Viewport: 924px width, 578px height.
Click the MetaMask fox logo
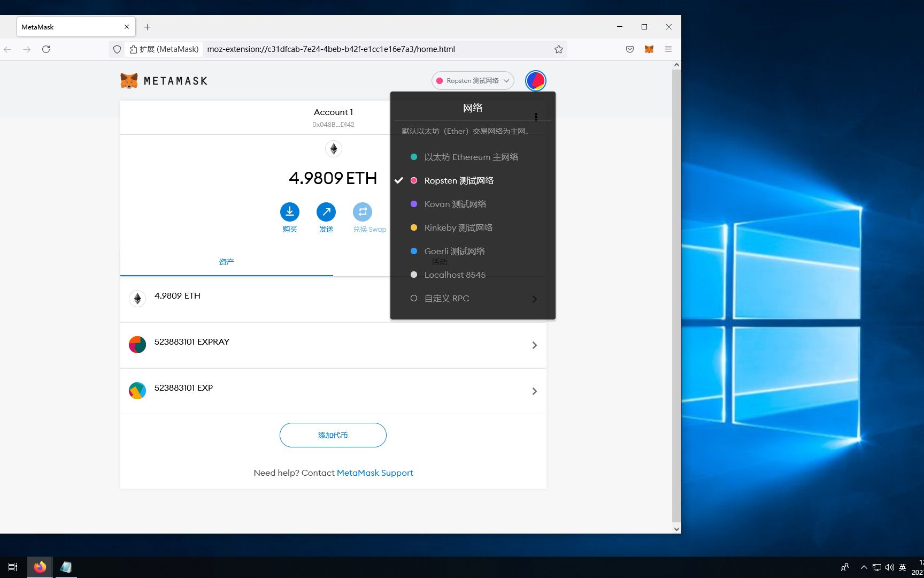[x=129, y=81]
